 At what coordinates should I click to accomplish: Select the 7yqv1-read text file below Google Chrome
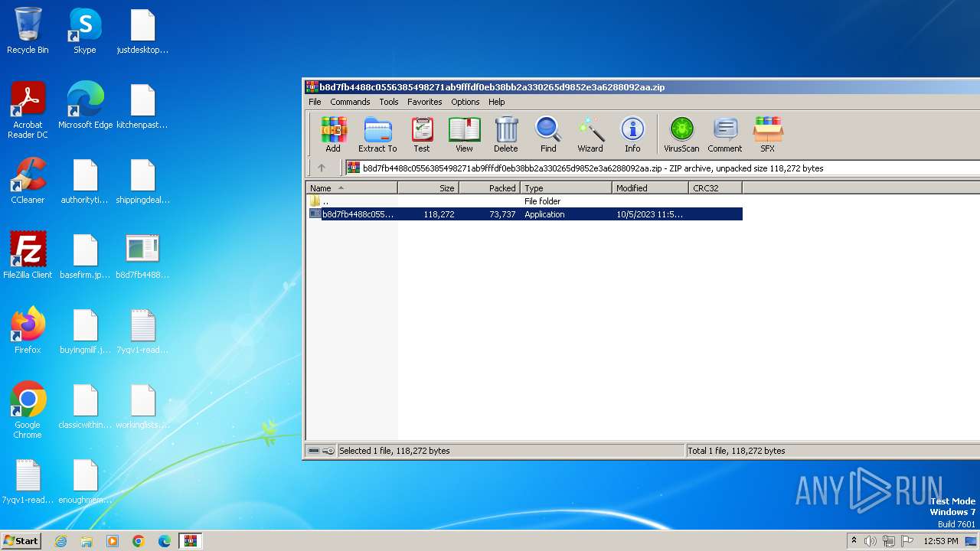click(x=28, y=481)
